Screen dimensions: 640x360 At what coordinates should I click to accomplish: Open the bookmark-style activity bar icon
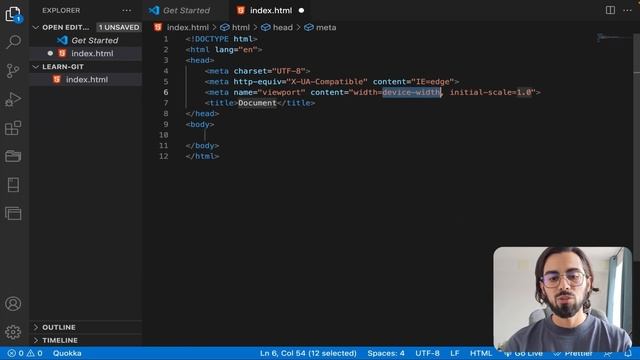pyautogui.click(x=13, y=185)
